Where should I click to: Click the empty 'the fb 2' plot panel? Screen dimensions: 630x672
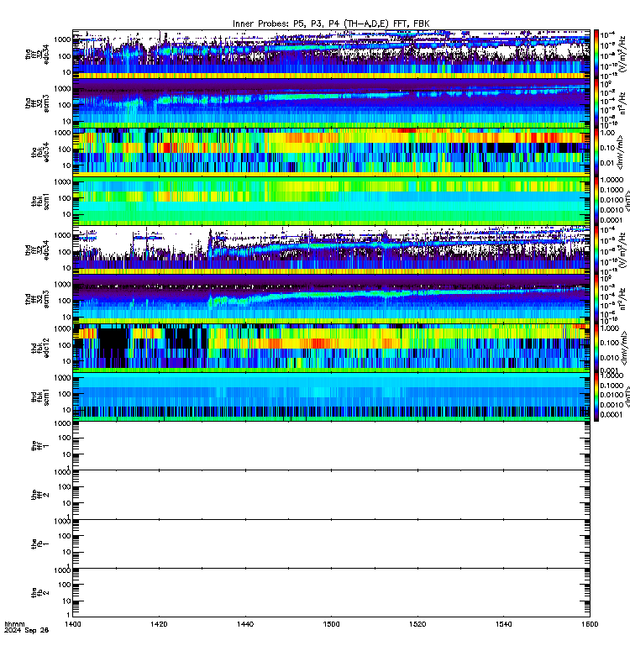pos(331,593)
